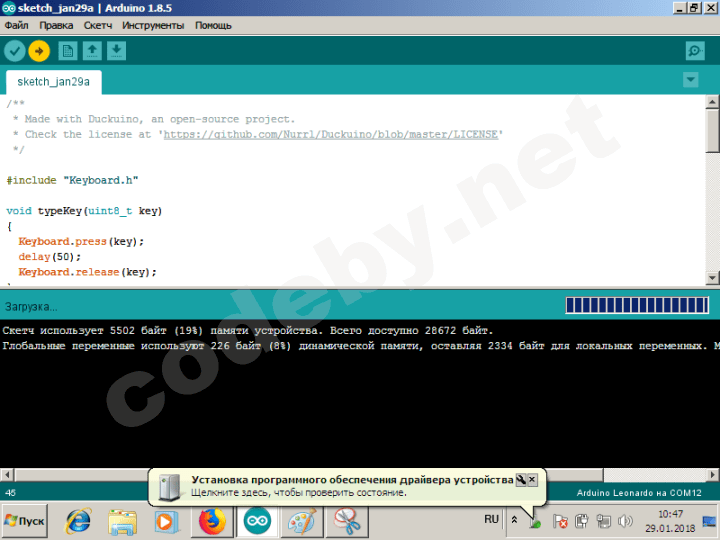Click the network tray icon
Image resolution: width=720 pixels, height=540 pixels.
pyautogui.click(x=603, y=521)
